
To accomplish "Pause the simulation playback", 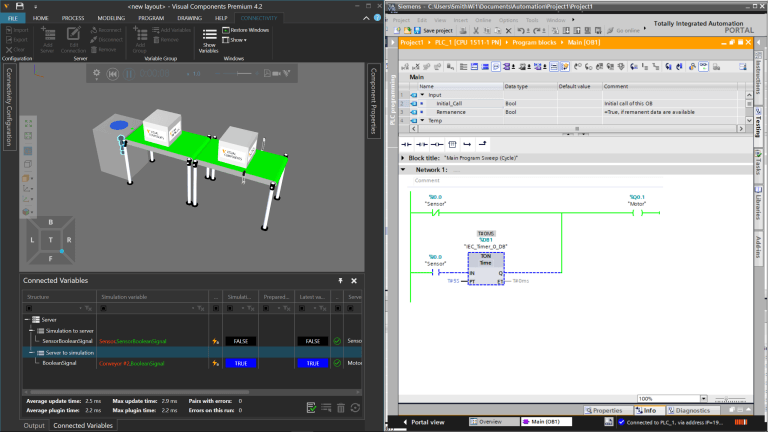I will pos(129,74).
